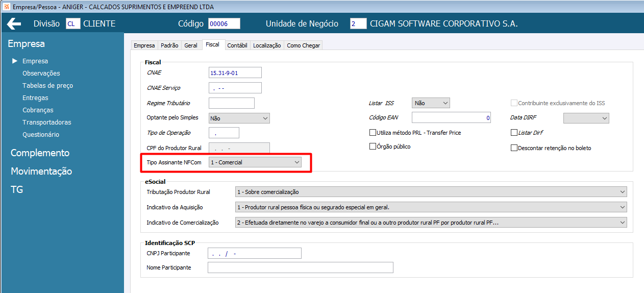Open the Empresa section heading in sidebar

pos(26,44)
